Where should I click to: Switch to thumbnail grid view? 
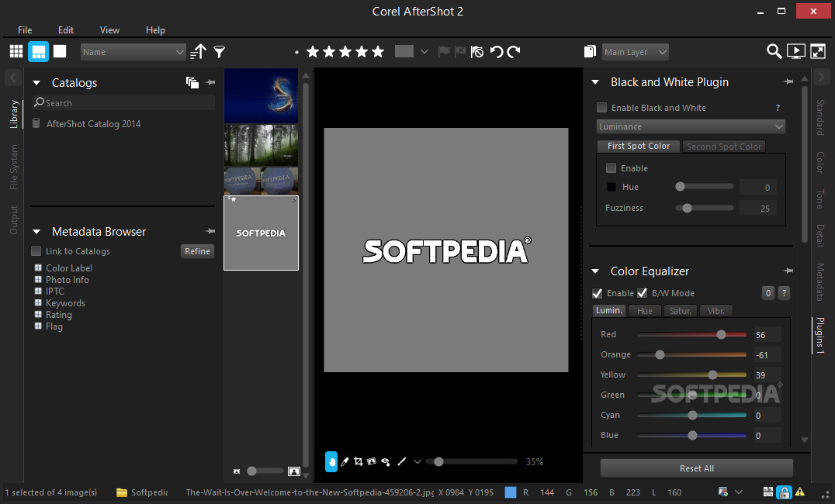16,51
